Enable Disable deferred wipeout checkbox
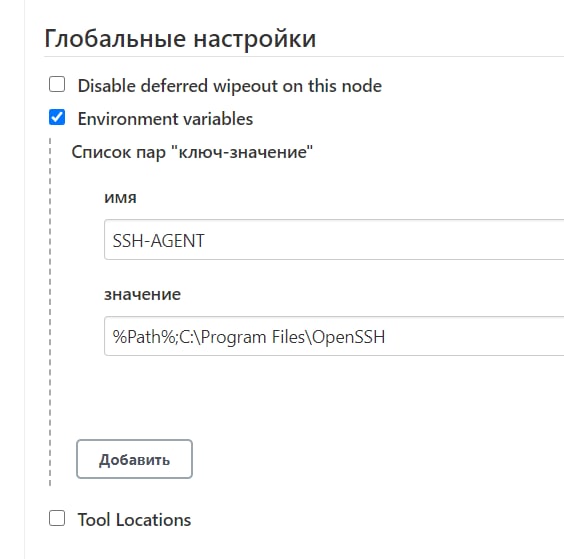 click(x=57, y=84)
